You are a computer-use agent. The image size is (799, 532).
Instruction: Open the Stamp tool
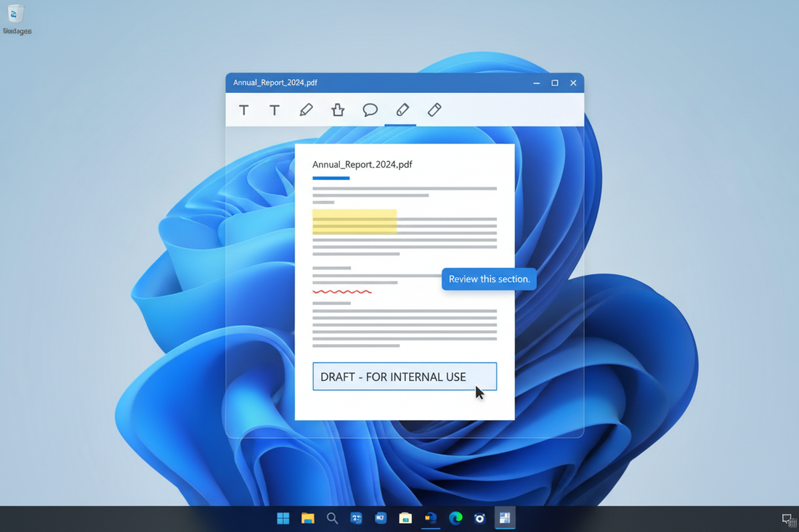click(337, 110)
